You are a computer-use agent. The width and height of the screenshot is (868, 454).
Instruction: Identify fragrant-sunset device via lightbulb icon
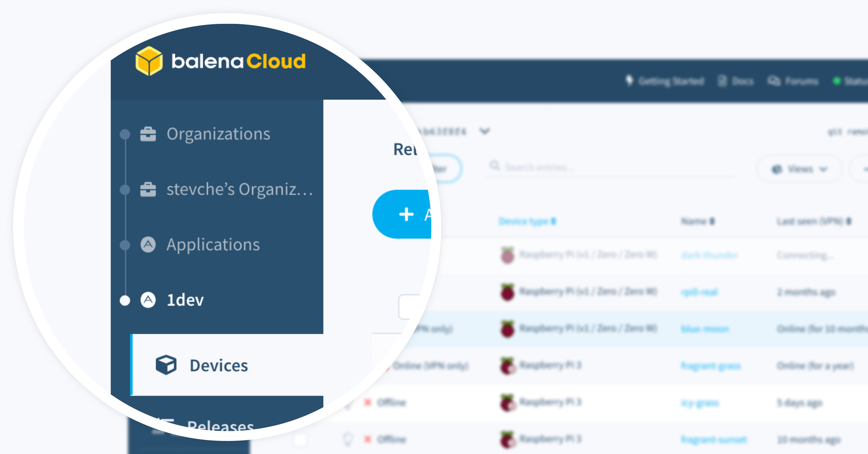coord(348,439)
